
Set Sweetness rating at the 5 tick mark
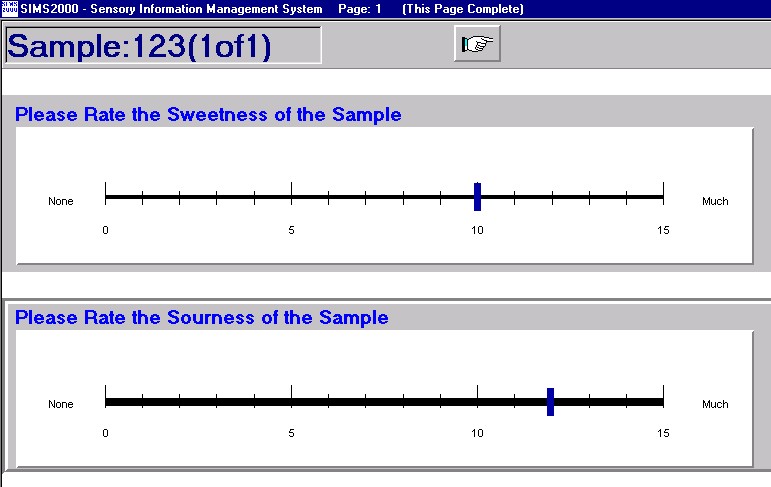291,197
